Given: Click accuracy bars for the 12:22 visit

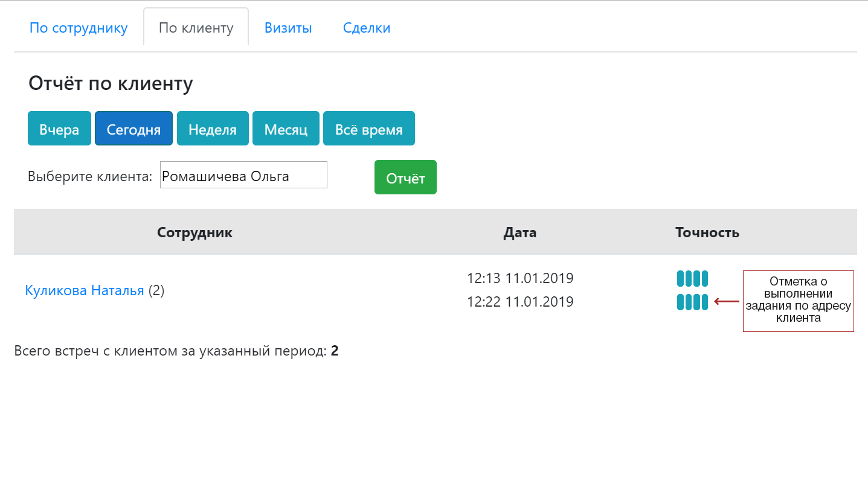Looking at the screenshot, I should pyautogui.click(x=692, y=302).
